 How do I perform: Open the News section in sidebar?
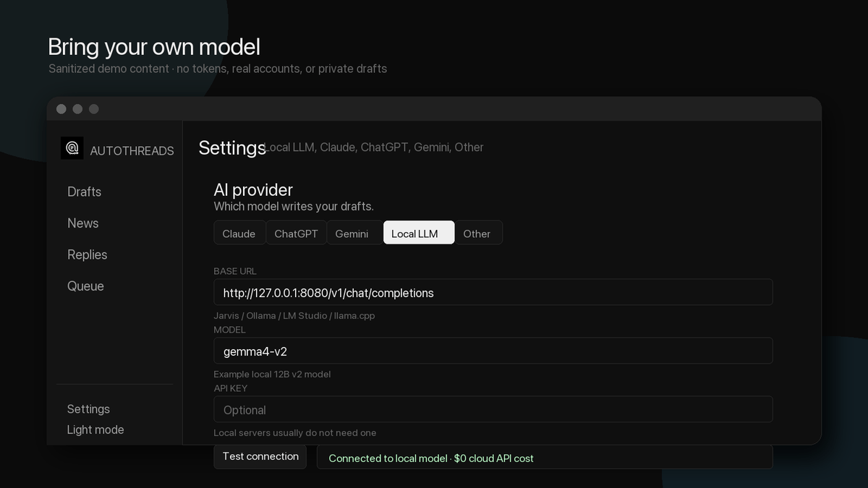83,223
